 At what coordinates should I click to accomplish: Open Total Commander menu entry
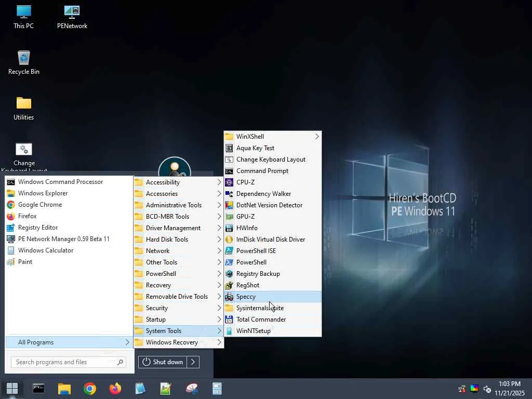[x=273, y=320]
